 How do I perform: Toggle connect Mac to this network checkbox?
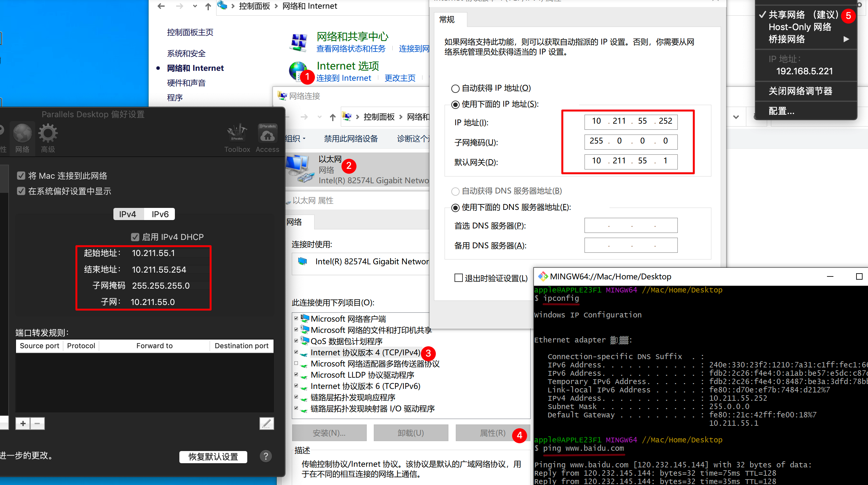coord(21,176)
